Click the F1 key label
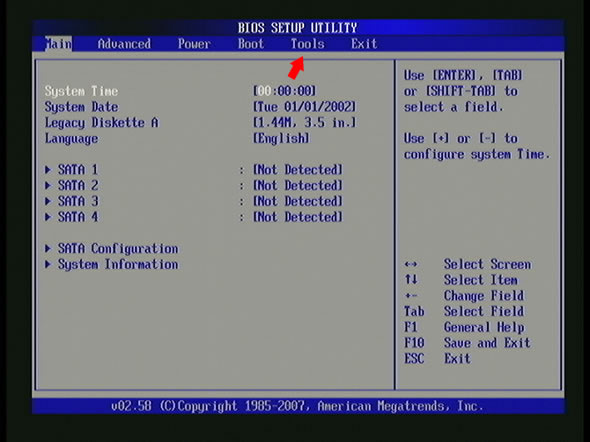The width and height of the screenshot is (590, 442). (x=411, y=327)
